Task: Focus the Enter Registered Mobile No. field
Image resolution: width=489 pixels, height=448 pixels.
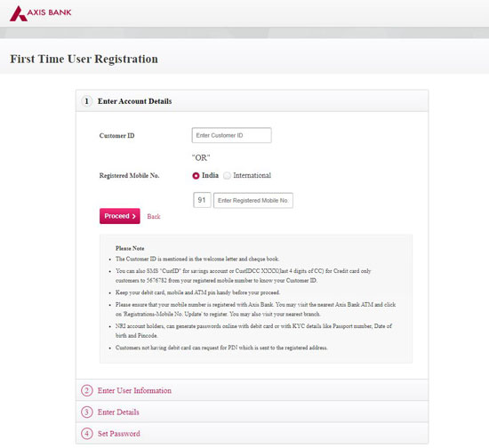Action: click(253, 201)
